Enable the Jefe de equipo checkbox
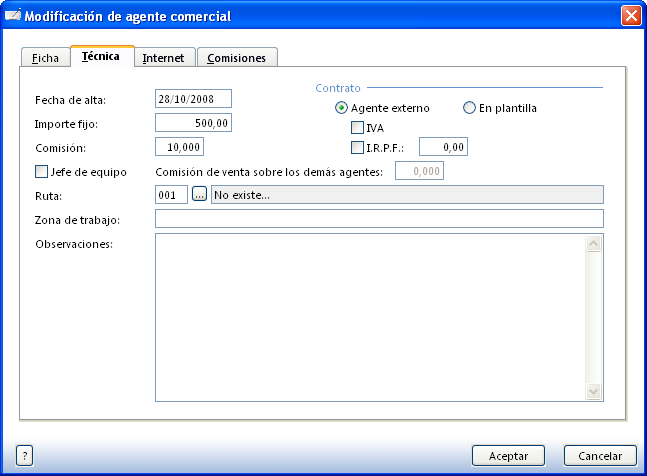The width and height of the screenshot is (647, 476). point(42,172)
